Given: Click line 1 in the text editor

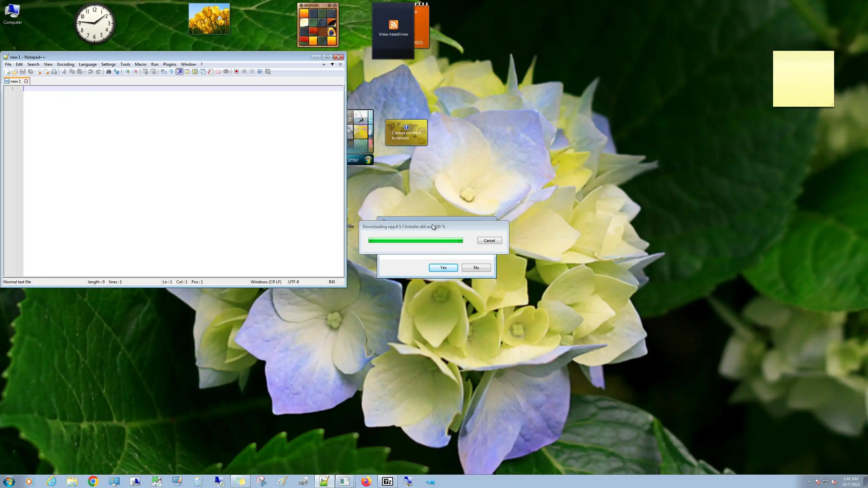Looking at the screenshot, I should tap(183, 88).
